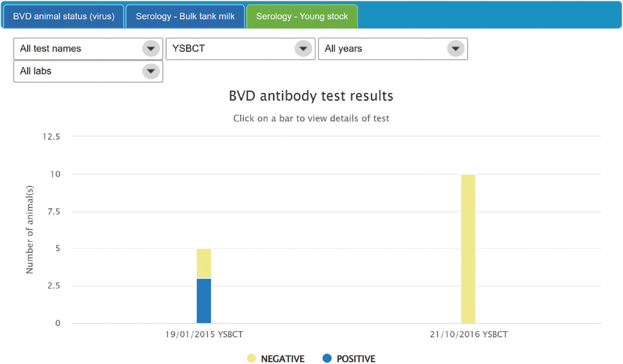Open Serology - Bulk tank milk tab

(185, 16)
